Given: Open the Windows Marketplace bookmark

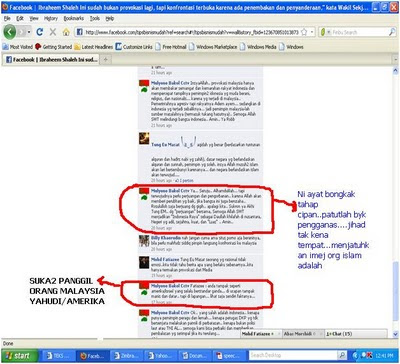Looking at the screenshot, I should pos(213,47).
